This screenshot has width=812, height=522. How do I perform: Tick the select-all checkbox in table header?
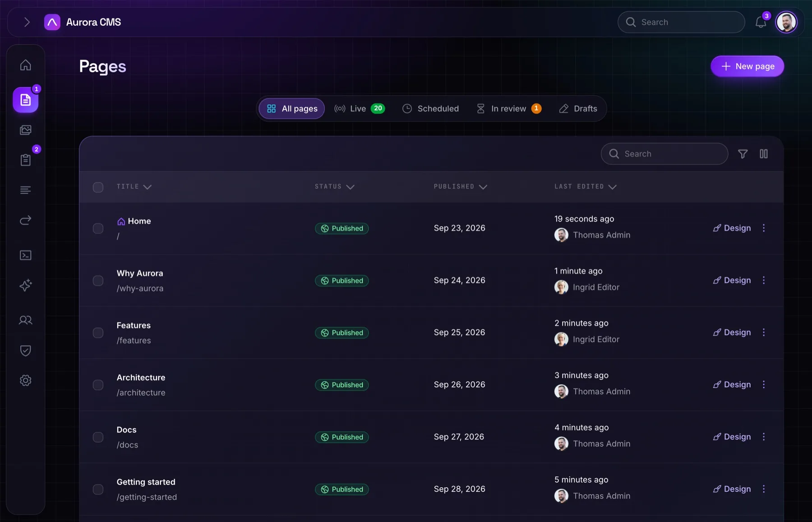click(x=98, y=187)
